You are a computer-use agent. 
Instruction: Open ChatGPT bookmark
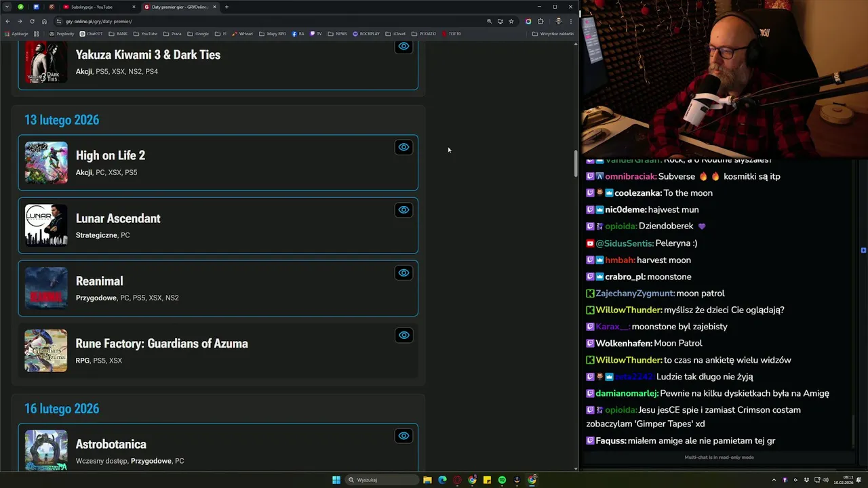click(92, 34)
